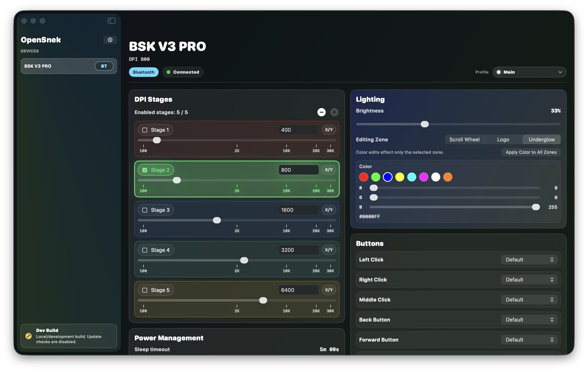Pick the cyan color swatch
Viewport: 588px width, 372px height.
click(412, 177)
